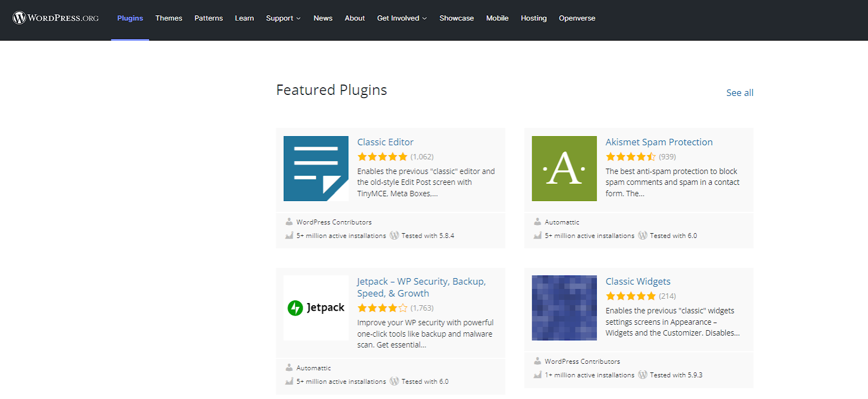Visit the Showcase page
The width and height of the screenshot is (868, 399).
click(x=457, y=18)
